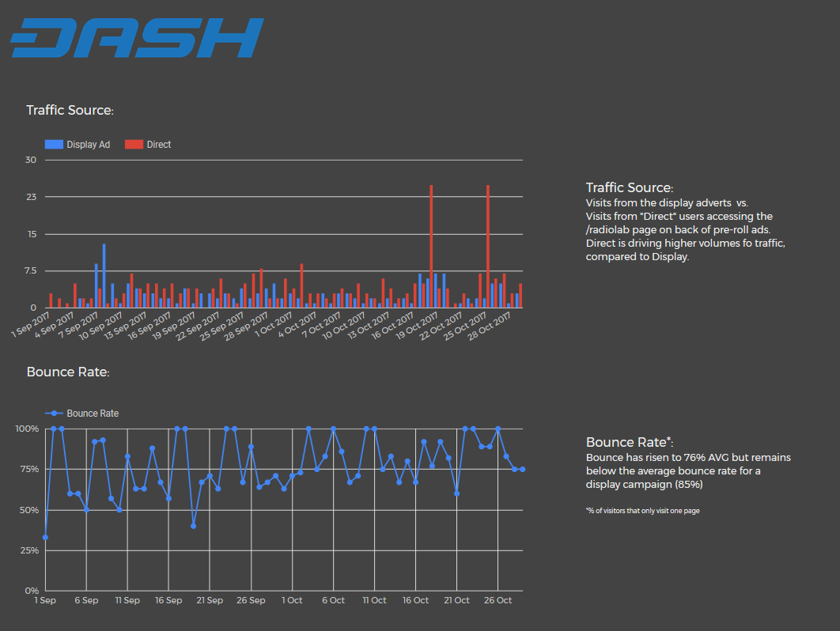Screen dimensions: 840x631
Task: Click the '30' y-axis value
Action: click(x=31, y=161)
